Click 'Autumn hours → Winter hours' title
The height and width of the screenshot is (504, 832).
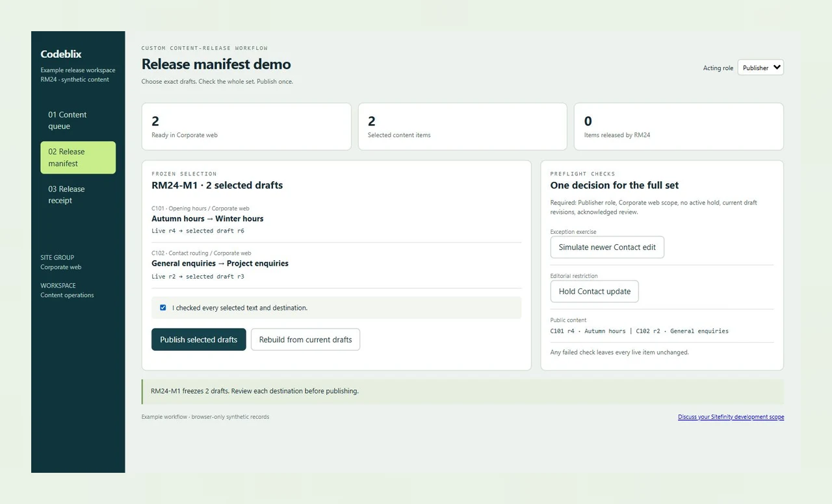[207, 219]
